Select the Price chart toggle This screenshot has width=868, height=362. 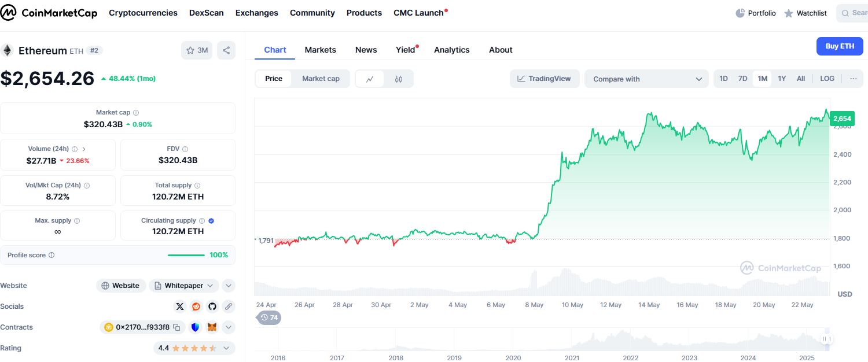coord(274,79)
